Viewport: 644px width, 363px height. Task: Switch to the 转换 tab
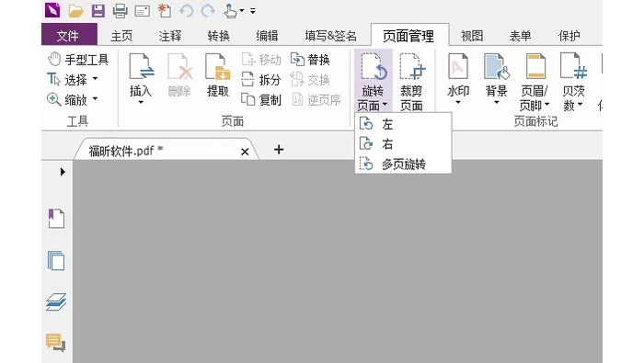coord(218,36)
